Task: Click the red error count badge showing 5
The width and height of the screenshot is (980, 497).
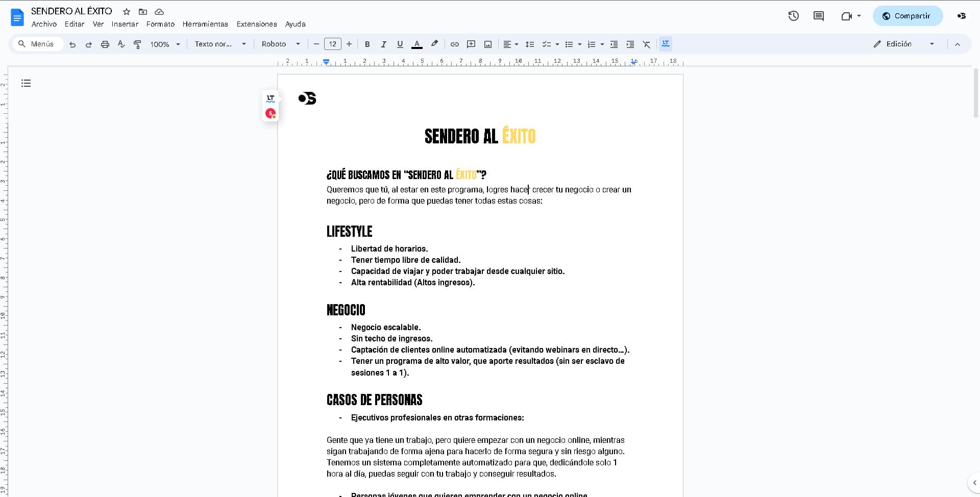Action: pos(271,113)
